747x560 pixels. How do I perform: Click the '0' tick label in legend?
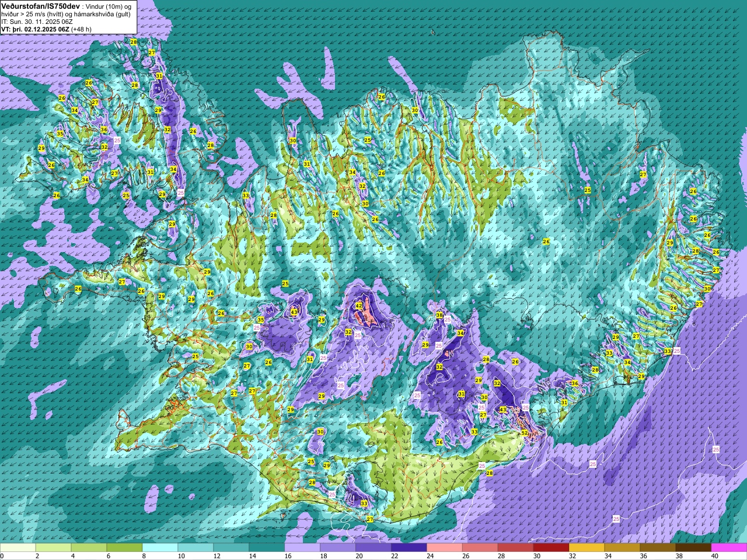point(2,556)
